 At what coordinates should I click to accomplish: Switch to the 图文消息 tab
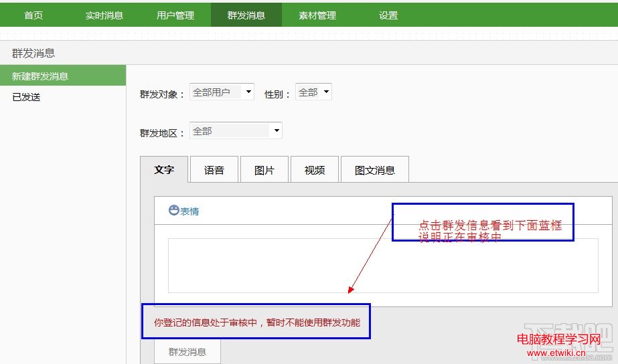(x=375, y=170)
